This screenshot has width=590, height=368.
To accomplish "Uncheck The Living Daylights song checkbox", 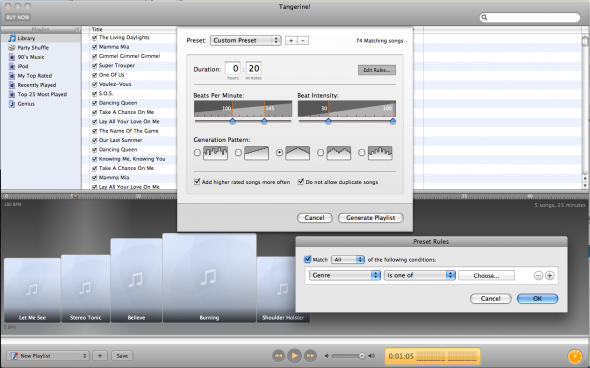I will [x=95, y=38].
